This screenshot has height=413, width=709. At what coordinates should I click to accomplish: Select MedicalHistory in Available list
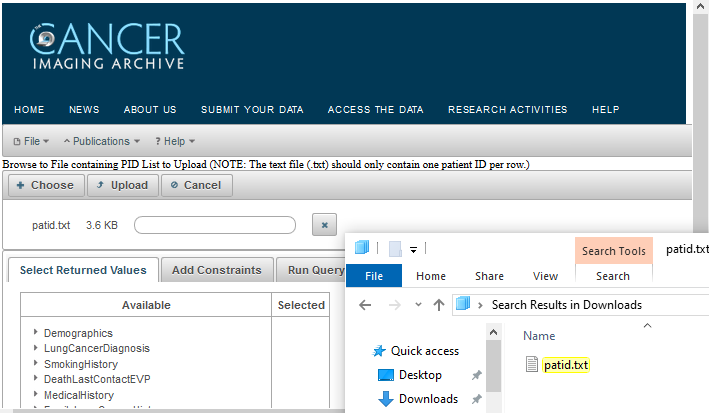(x=79, y=395)
